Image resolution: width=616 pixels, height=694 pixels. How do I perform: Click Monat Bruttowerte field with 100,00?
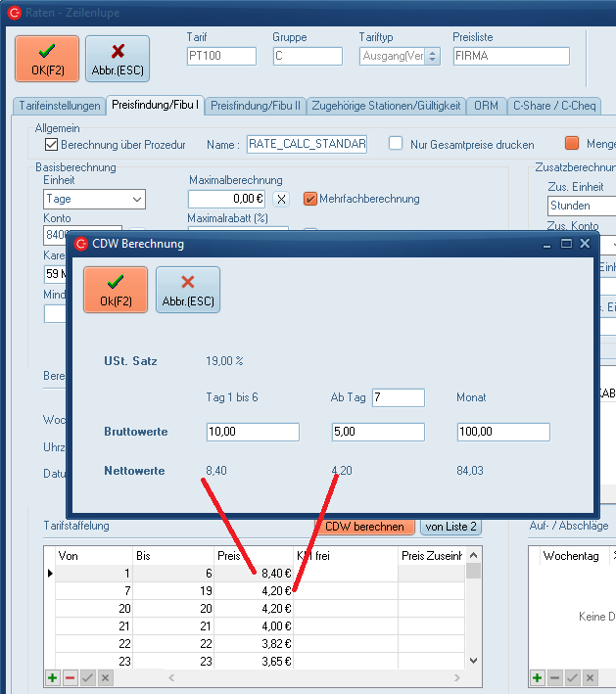(x=503, y=432)
